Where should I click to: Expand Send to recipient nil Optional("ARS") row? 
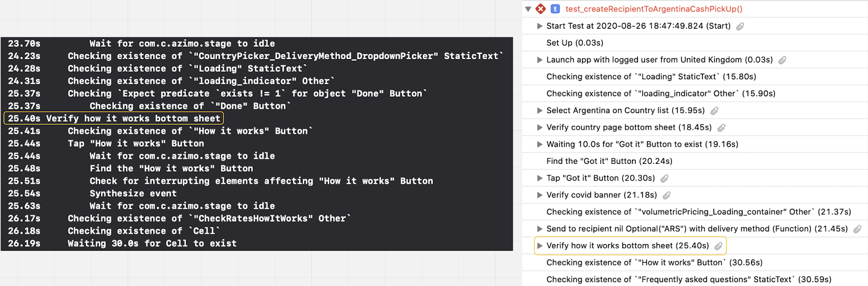[x=539, y=228]
